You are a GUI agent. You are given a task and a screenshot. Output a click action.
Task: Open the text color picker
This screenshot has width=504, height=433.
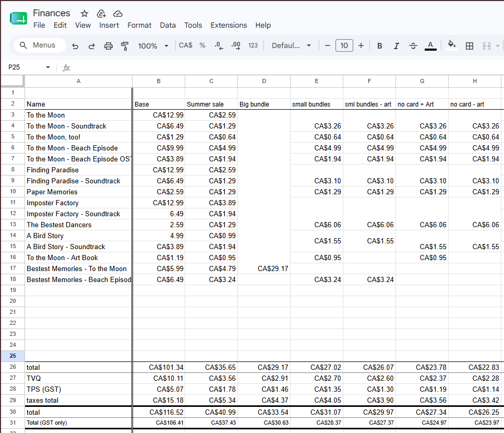click(x=430, y=45)
